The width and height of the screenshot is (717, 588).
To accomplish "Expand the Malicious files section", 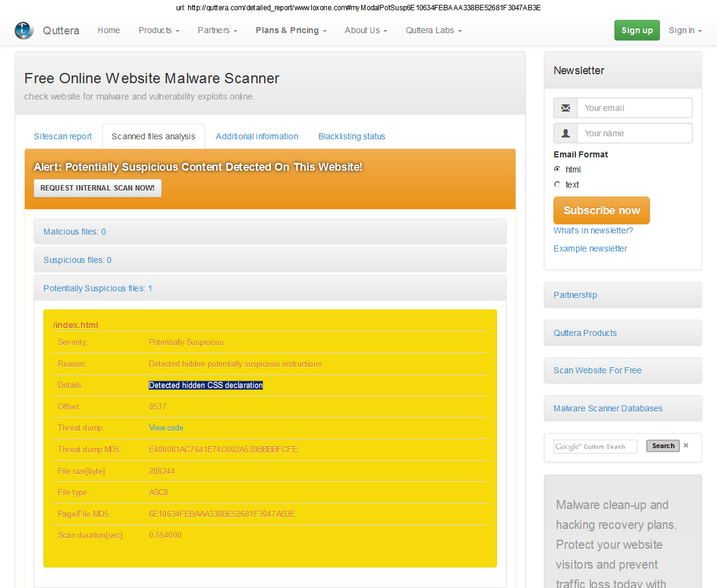I will 75,232.
